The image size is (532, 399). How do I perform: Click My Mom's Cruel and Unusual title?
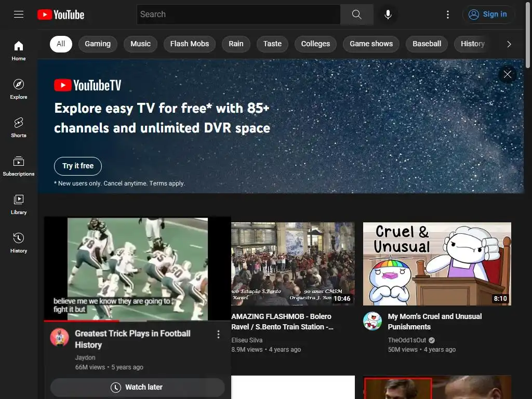click(x=435, y=321)
